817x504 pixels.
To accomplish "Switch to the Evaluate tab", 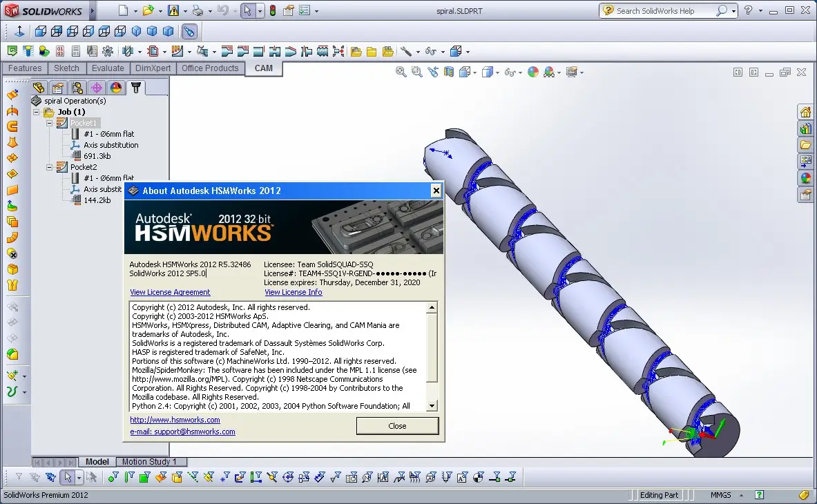I will click(108, 68).
